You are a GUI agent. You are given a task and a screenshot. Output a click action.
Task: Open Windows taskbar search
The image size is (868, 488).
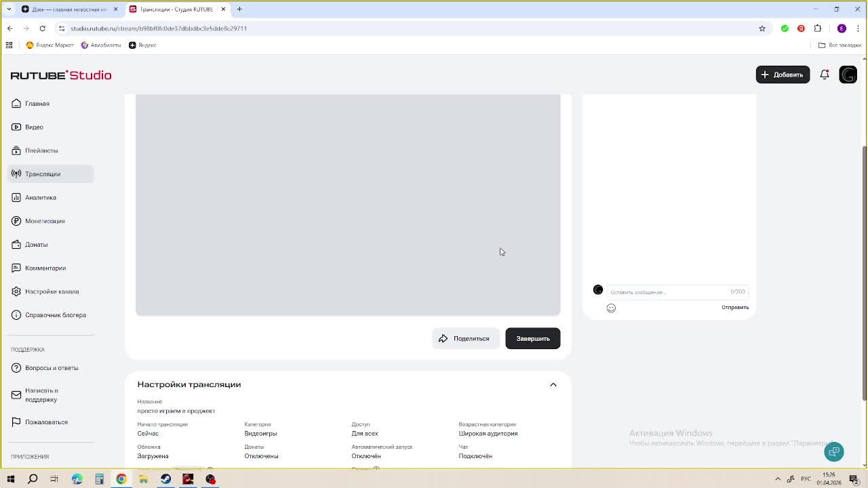[33, 479]
